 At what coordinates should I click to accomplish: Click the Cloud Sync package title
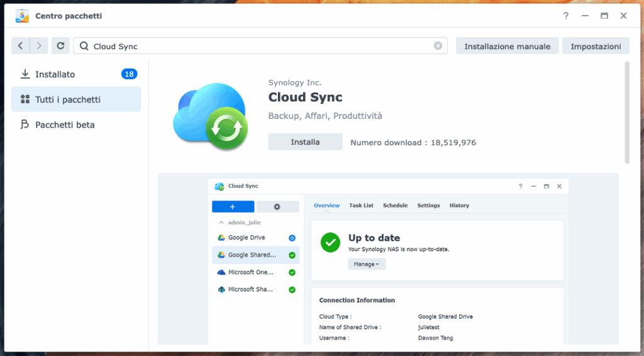305,97
